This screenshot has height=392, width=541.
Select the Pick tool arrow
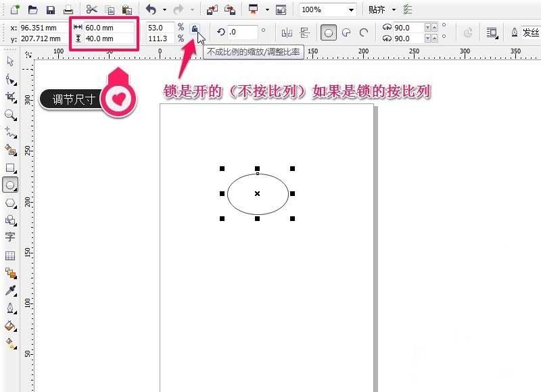[10, 62]
